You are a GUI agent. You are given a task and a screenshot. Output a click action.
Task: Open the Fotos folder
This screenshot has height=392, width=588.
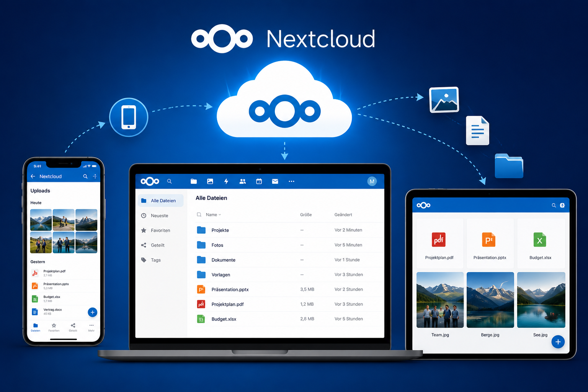(x=217, y=245)
